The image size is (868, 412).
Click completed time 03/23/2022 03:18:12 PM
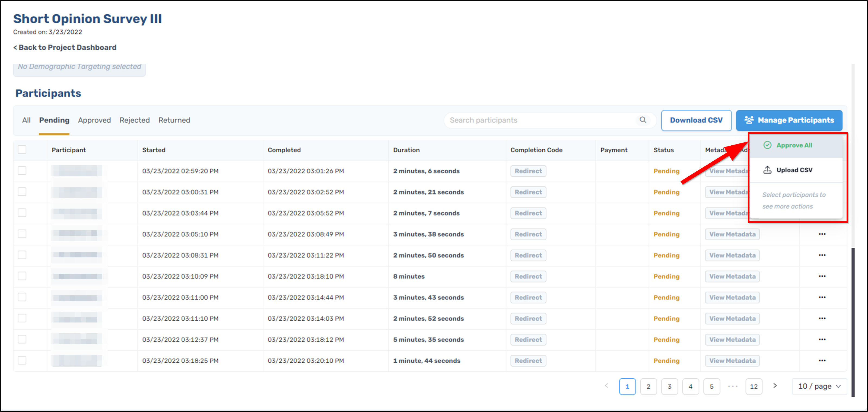pyautogui.click(x=306, y=340)
